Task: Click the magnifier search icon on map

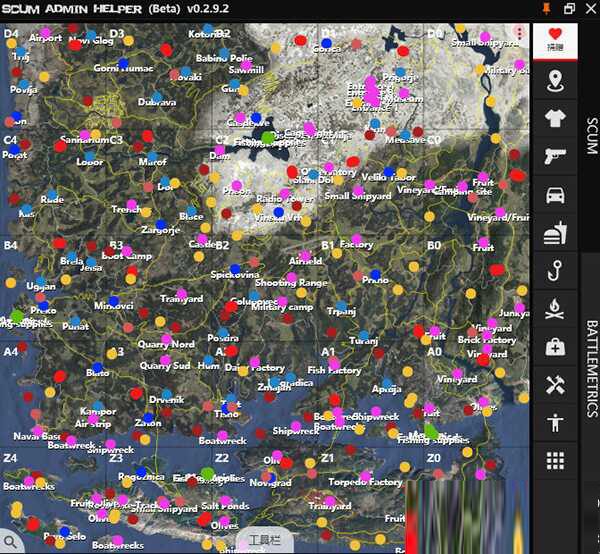Action: (x=11, y=541)
